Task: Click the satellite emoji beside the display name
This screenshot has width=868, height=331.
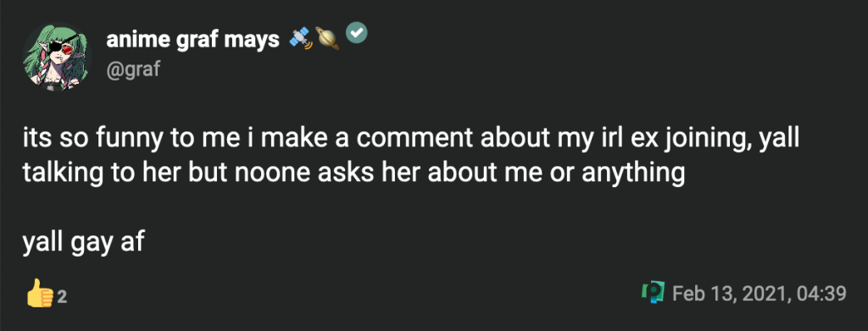Action: tap(301, 38)
